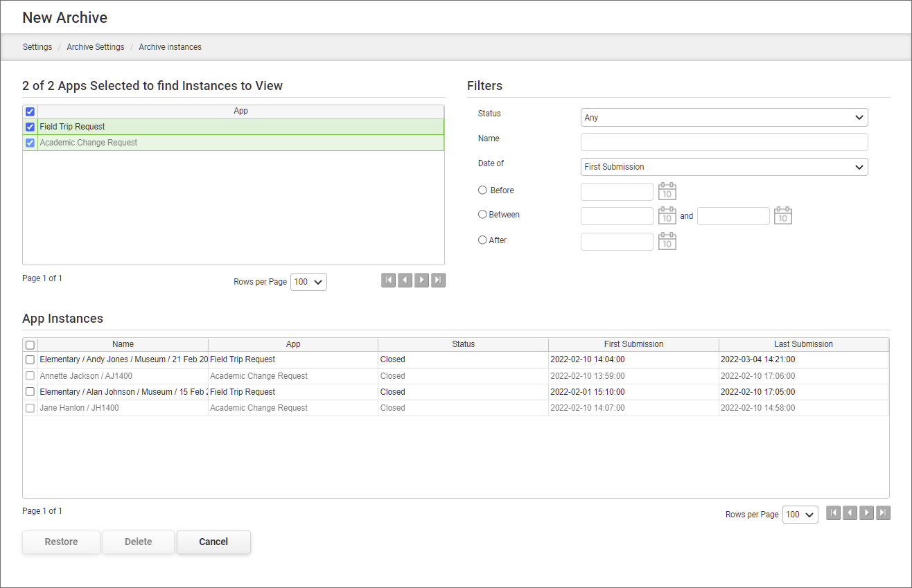Select the Alan Johnson Museum instance checkbox
This screenshot has height=588, width=912.
(x=30, y=392)
